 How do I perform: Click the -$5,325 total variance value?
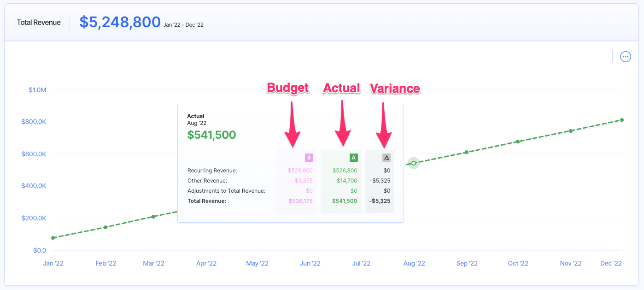tap(381, 201)
